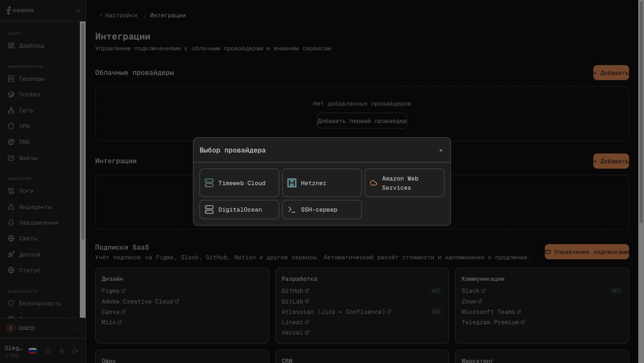Toggle light theme sun icon
644x363 pixels.
pyautogui.click(x=62, y=351)
